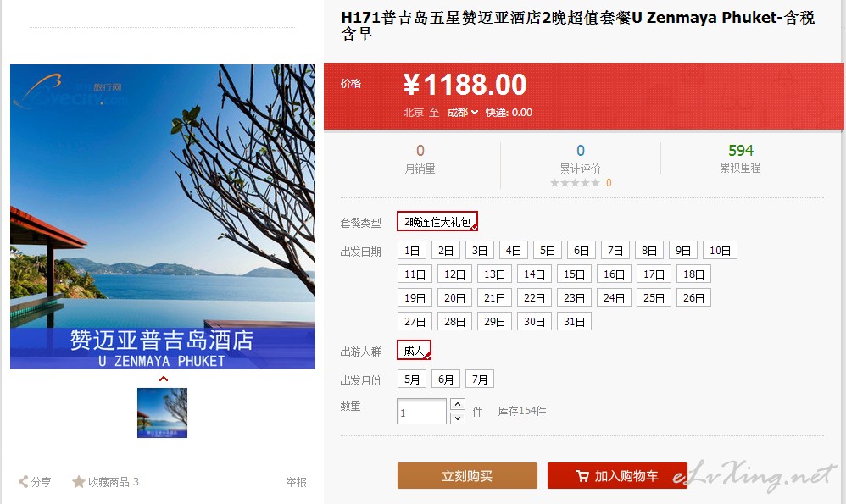Click the 立刻购买 button
The width and height of the screenshot is (846, 504).
coord(467,475)
